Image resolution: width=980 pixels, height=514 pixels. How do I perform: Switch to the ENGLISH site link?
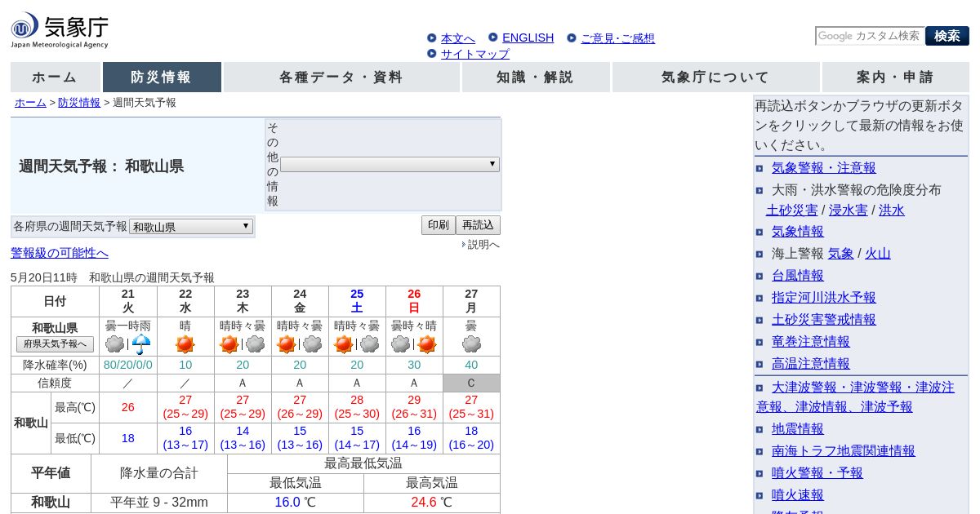528,38
